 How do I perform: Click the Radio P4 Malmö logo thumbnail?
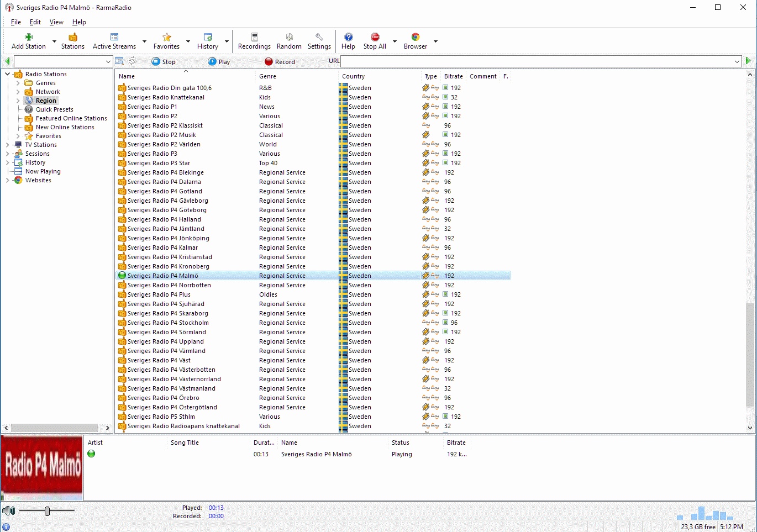42,468
